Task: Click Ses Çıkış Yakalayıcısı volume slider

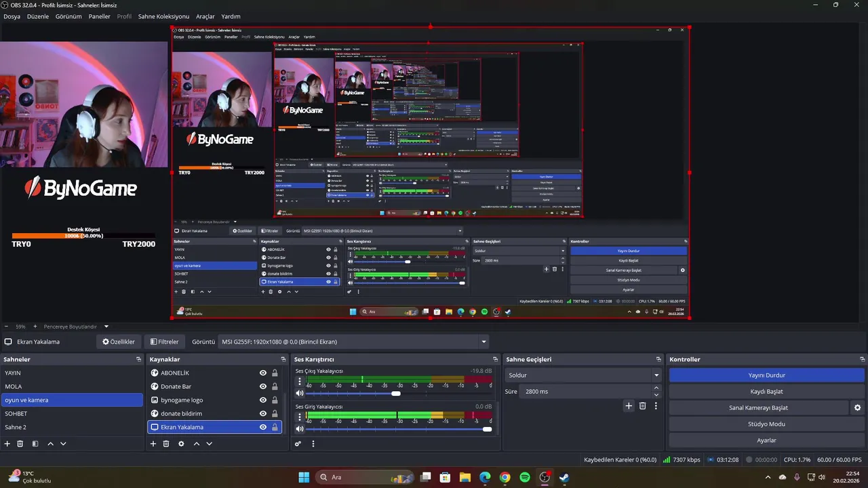Action: tap(398, 393)
